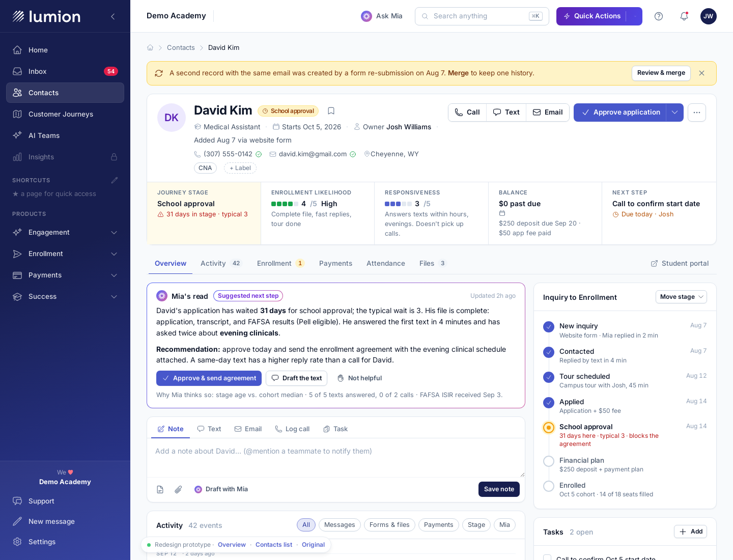Select the Log call composer tab

coord(292,429)
